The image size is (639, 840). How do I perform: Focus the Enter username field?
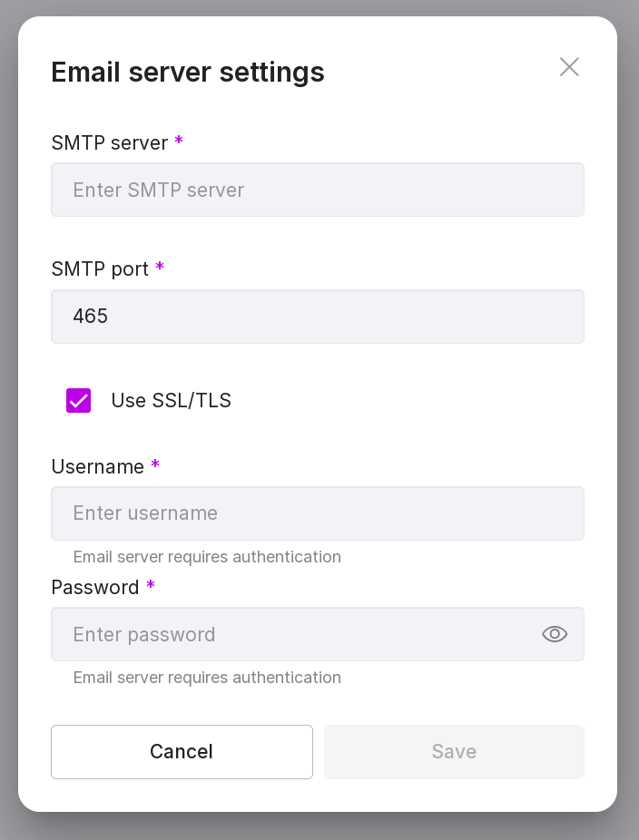pyautogui.click(x=318, y=513)
